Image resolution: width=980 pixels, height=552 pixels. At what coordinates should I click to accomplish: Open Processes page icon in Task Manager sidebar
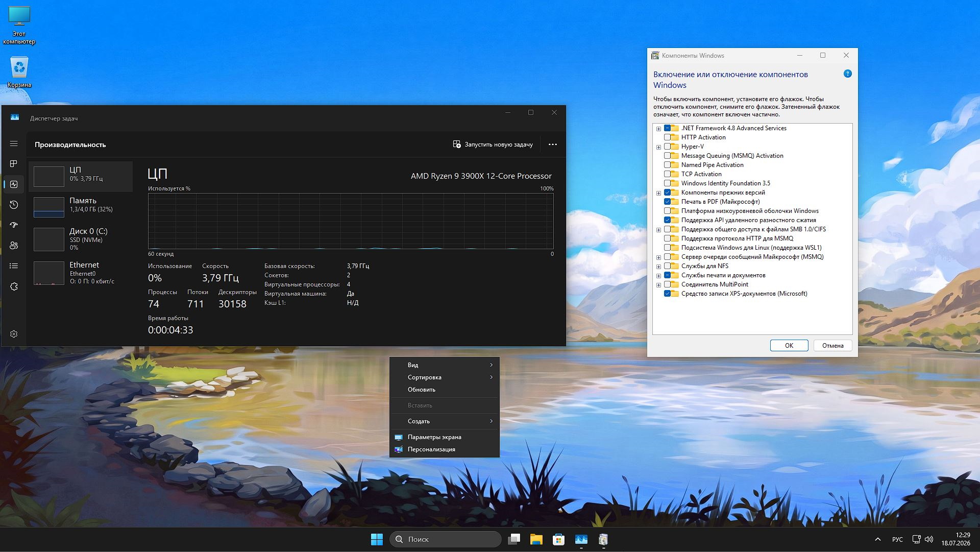[x=14, y=163]
